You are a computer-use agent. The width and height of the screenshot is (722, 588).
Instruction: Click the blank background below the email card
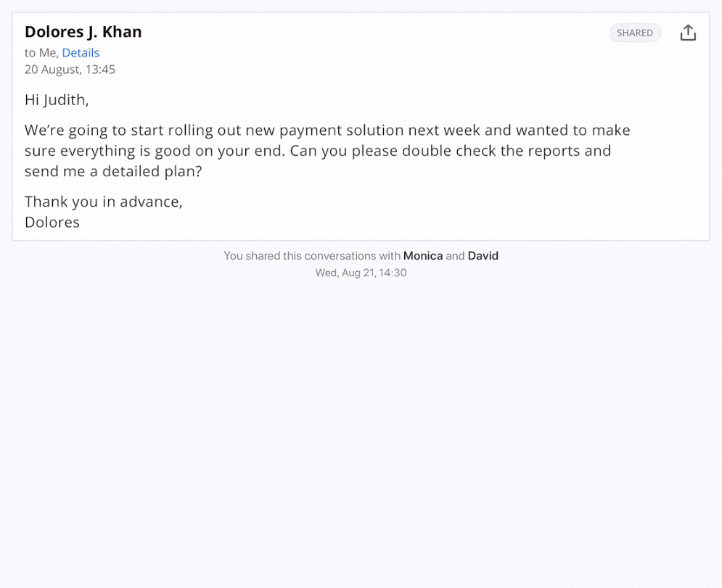(361, 406)
